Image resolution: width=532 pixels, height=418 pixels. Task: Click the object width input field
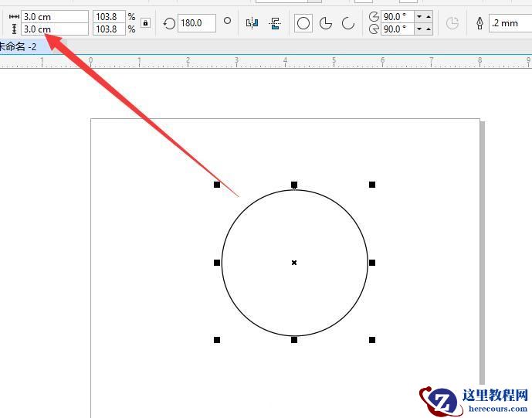[x=54, y=16]
